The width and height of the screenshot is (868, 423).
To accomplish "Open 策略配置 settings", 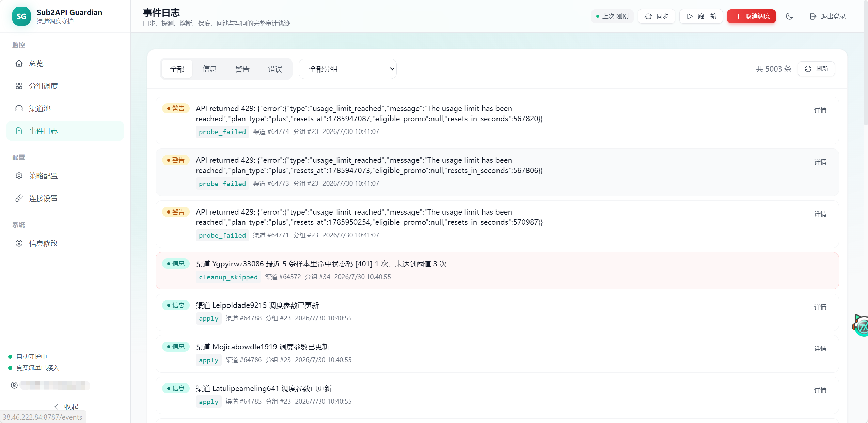I will tap(65, 176).
